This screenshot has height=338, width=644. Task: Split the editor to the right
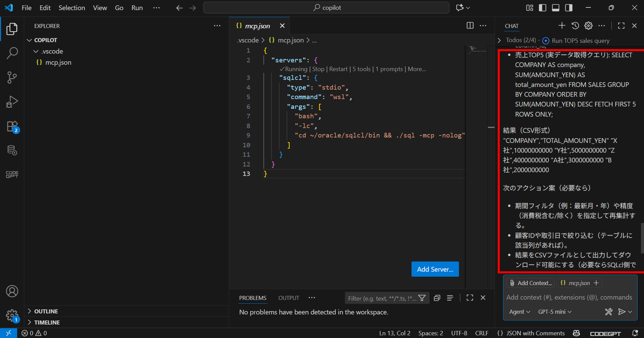(x=470, y=26)
